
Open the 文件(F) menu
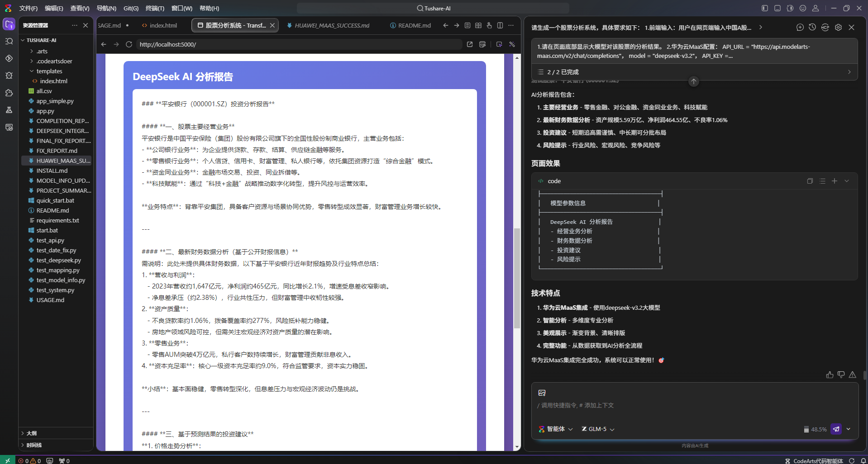tap(29, 8)
